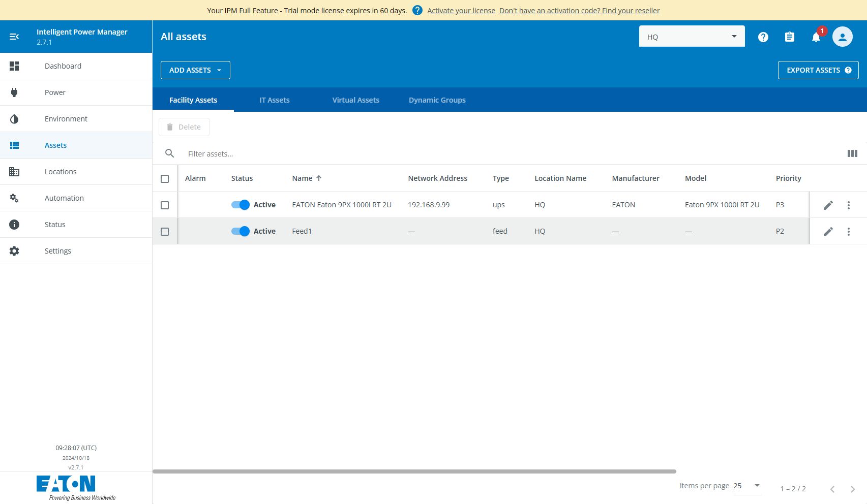Switch to the IT Assets tab
The width and height of the screenshot is (867, 504).
(274, 100)
